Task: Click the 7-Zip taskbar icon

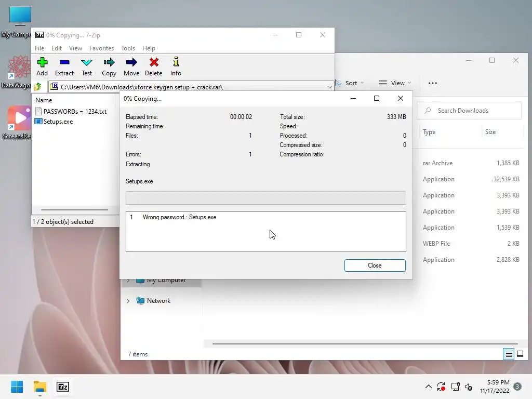Action: pos(63,387)
